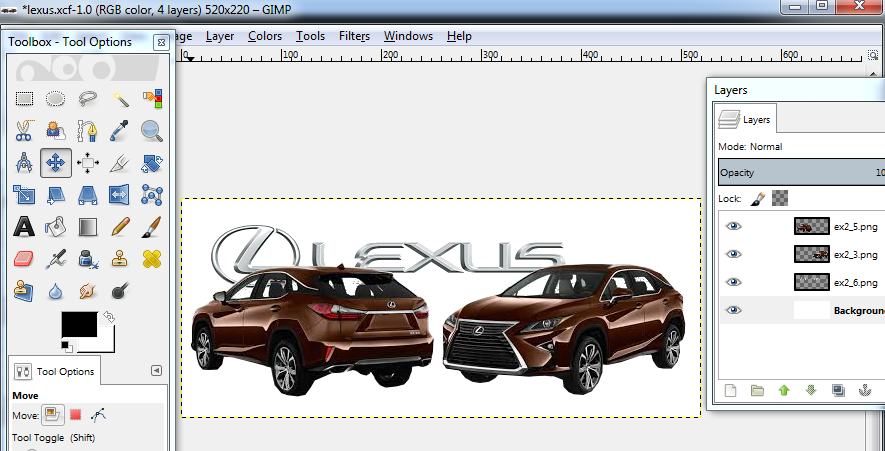
Task: Switch to the Layers tab
Action: [x=745, y=120]
